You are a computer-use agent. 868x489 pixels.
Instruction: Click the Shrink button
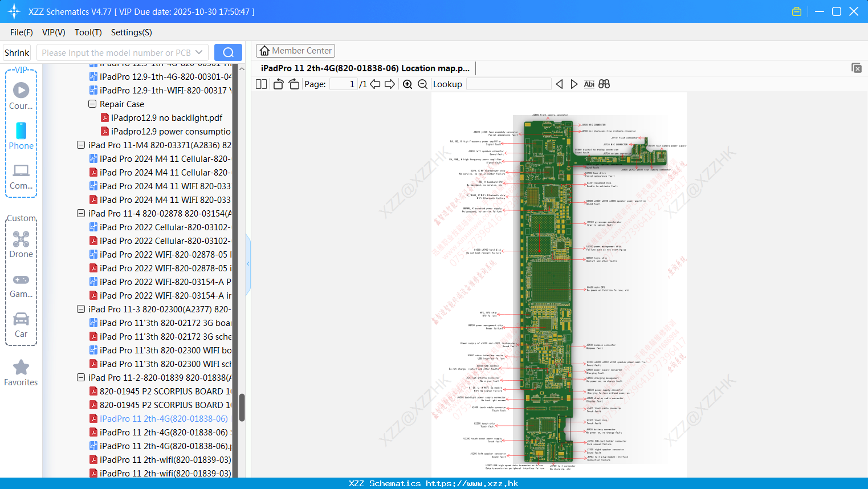click(x=17, y=52)
